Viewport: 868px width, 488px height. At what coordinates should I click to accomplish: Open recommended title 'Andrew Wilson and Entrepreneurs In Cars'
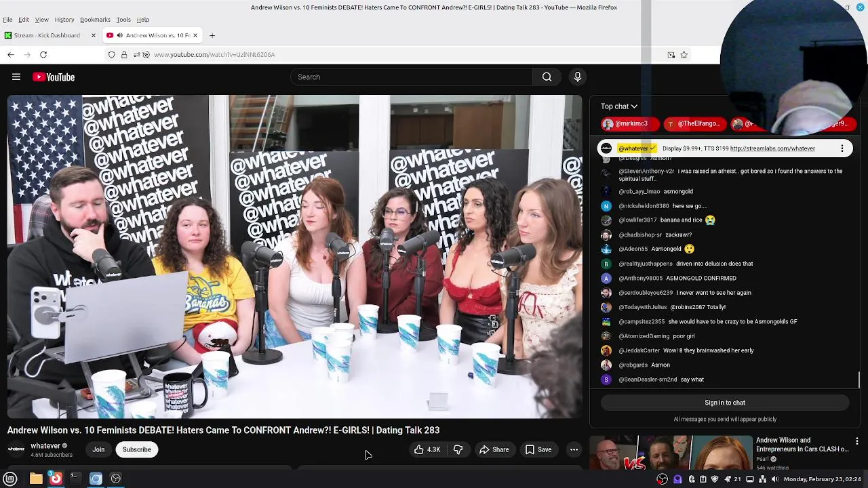[x=802, y=445]
